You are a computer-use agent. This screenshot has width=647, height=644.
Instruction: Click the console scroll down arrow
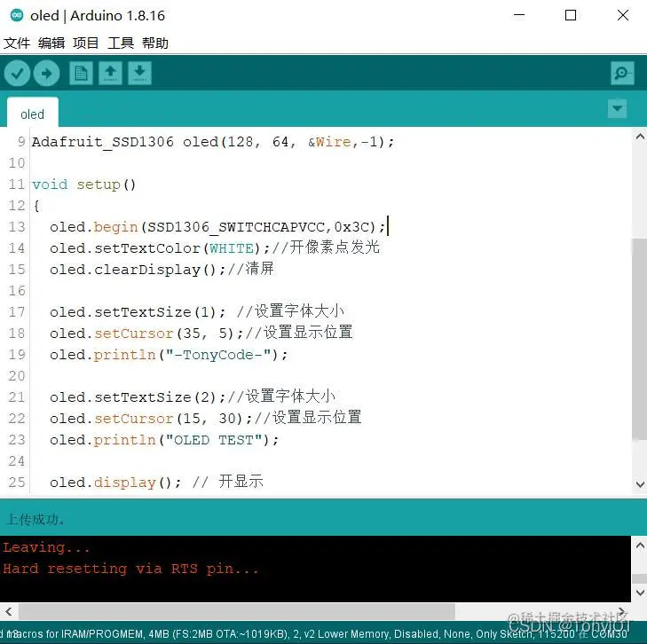tap(640, 593)
